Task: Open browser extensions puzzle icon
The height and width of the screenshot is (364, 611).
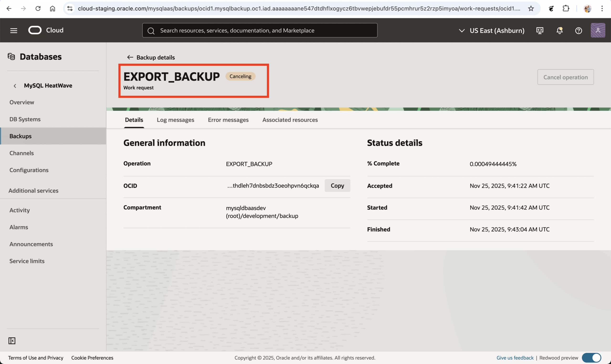Action: click(x=566, y=9)
